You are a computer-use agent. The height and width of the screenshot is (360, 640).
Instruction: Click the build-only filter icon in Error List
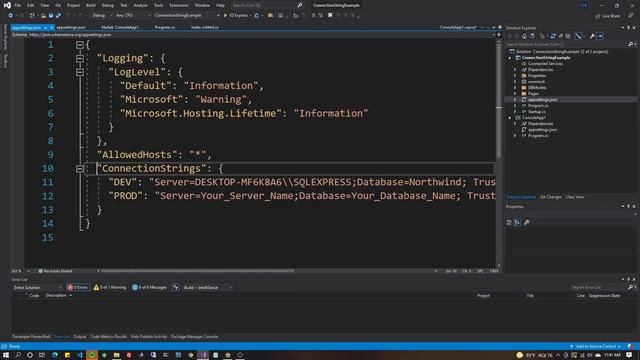pyautogui.click(x=176, y=287)
